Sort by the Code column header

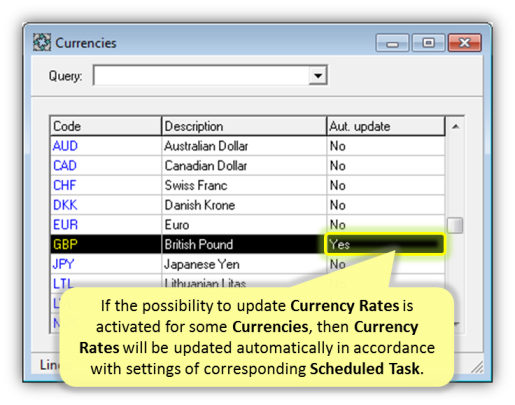click(x=106, y=126)
